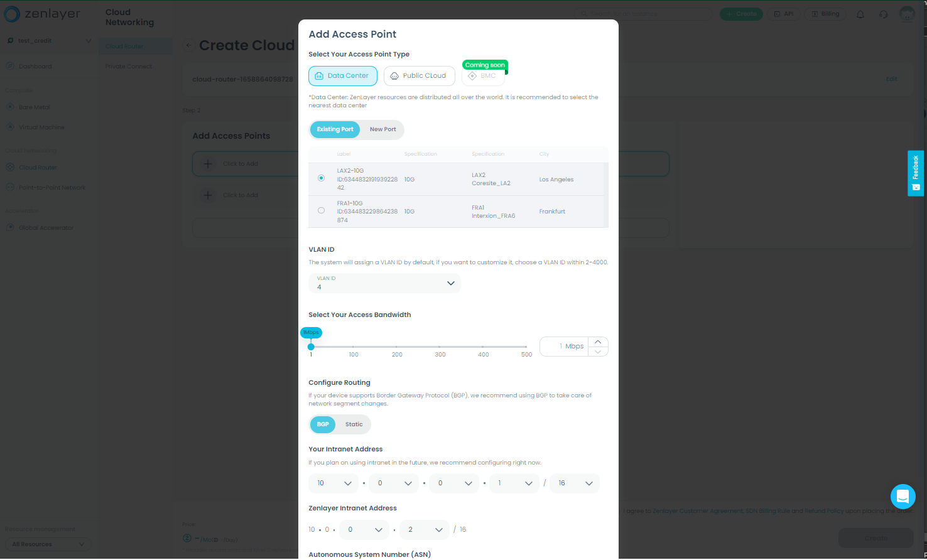Switch routing to Static
This screenshot has width=927, height=560.
[354, 424]
